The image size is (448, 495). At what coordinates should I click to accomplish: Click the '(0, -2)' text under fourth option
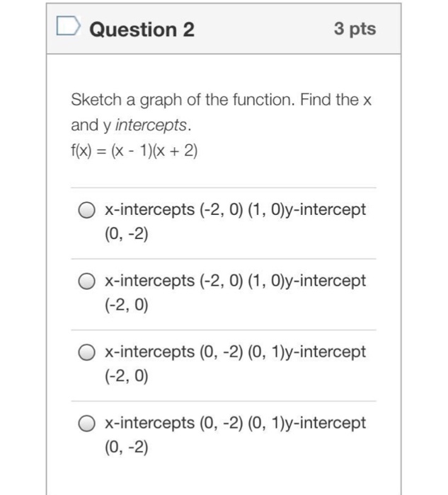click(x=127, y=447)
